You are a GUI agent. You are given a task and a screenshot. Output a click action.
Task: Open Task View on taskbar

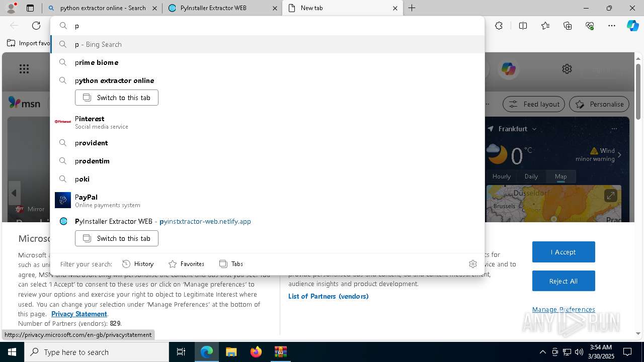[181, 352]
